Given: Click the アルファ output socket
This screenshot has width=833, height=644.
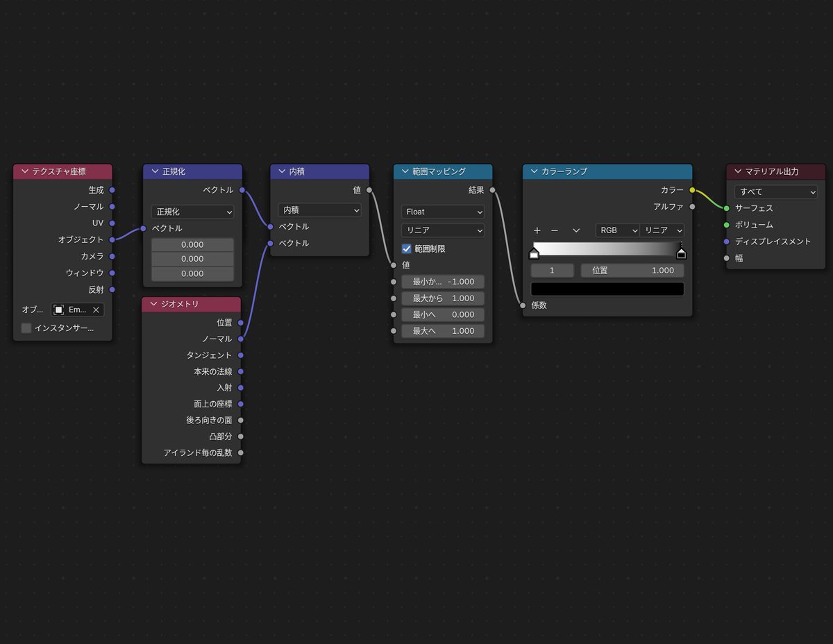Looking at the screenshot, I should (692, 206).
